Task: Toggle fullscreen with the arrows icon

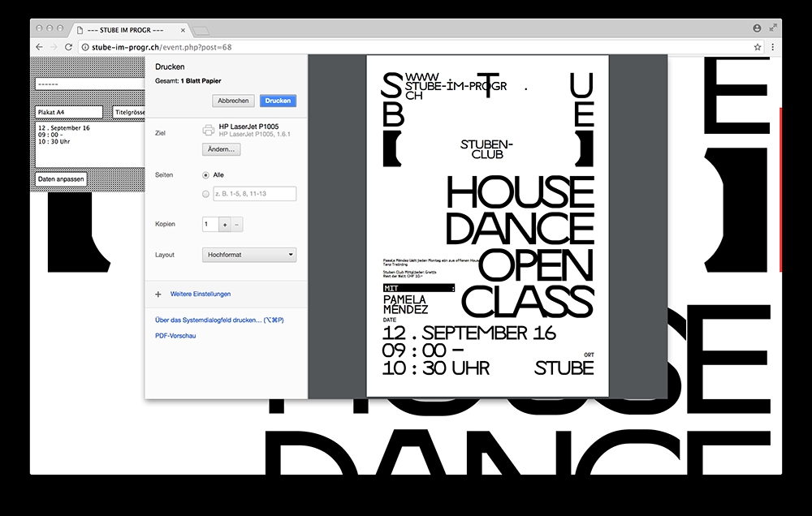Action: click(773, 28)
